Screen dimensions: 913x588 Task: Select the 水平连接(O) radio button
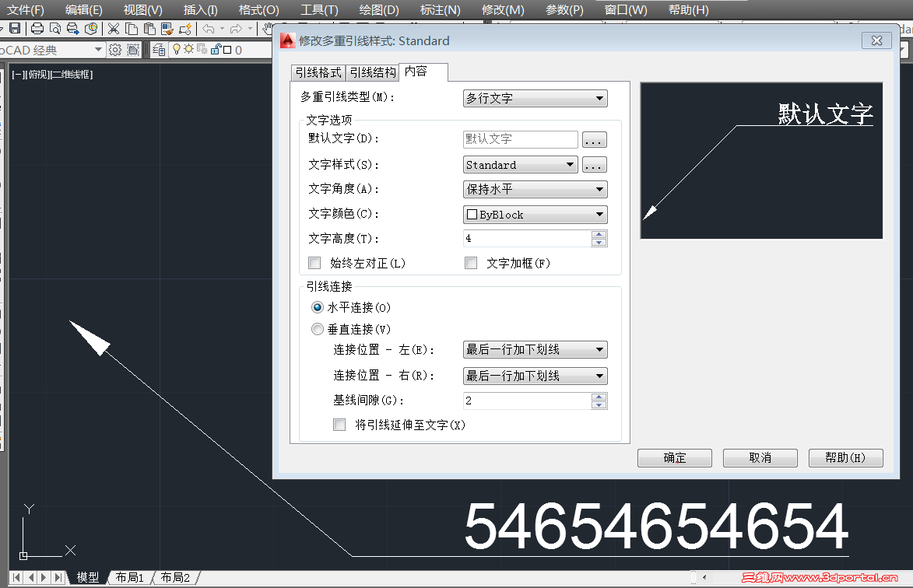318,307
